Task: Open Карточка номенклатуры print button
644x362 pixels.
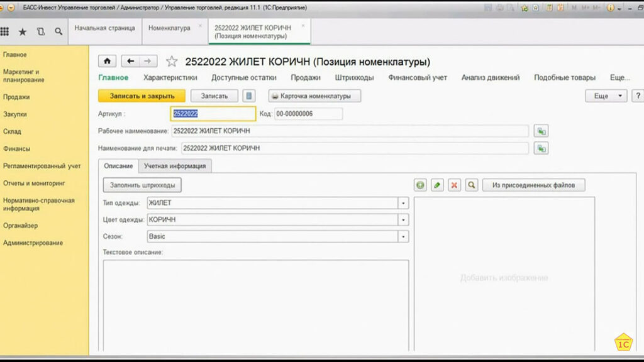Action: (315, 96)
